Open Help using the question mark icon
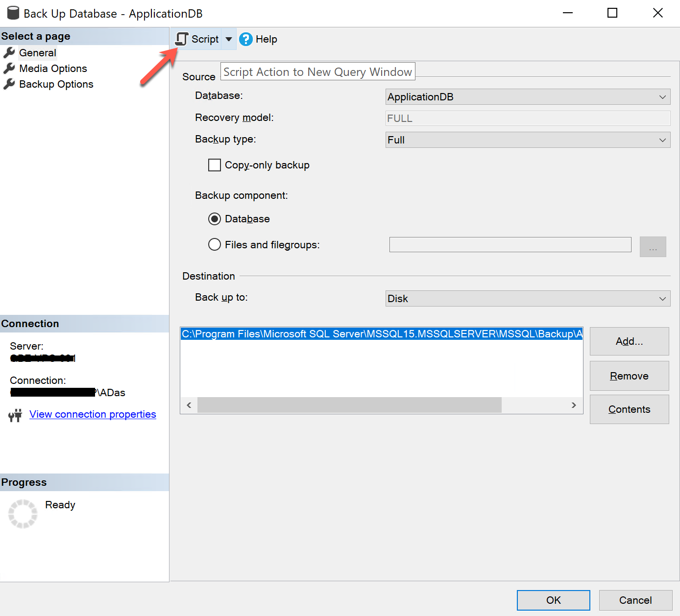Screen dimensions: 680x616 point(245,39)
